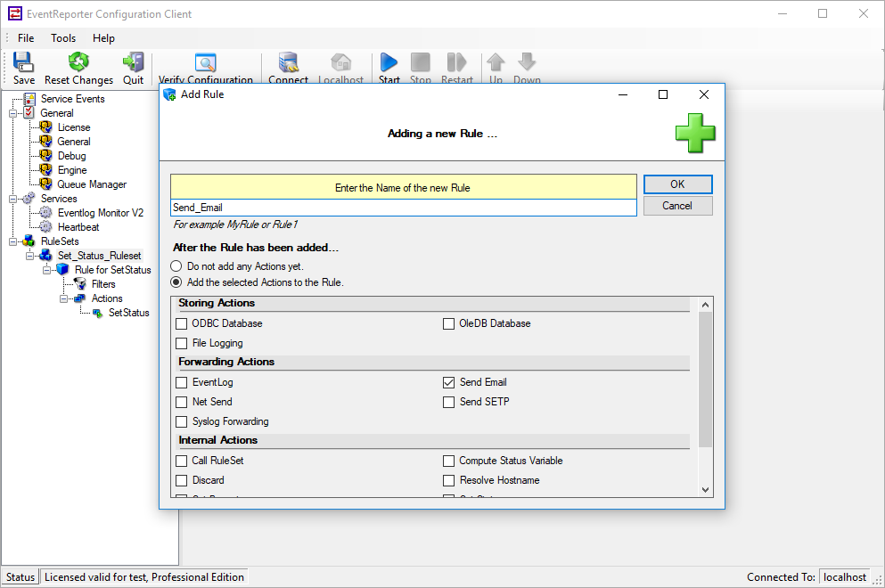Enable the File Logging checkbox

181,343
